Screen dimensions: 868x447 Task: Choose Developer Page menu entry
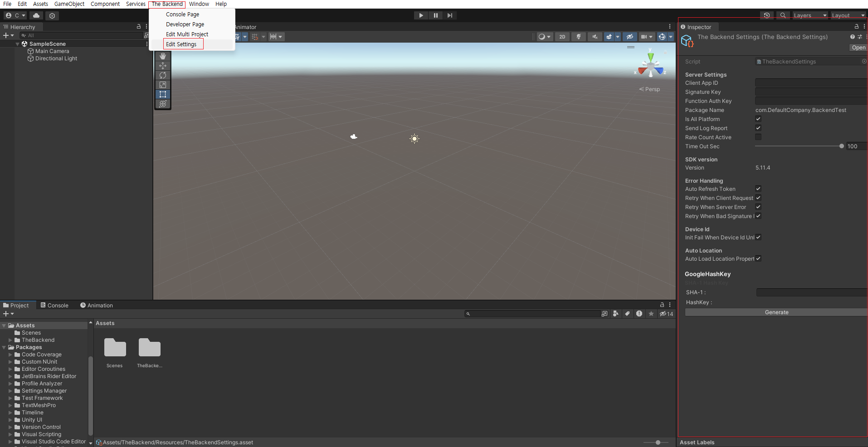point(185,24)
